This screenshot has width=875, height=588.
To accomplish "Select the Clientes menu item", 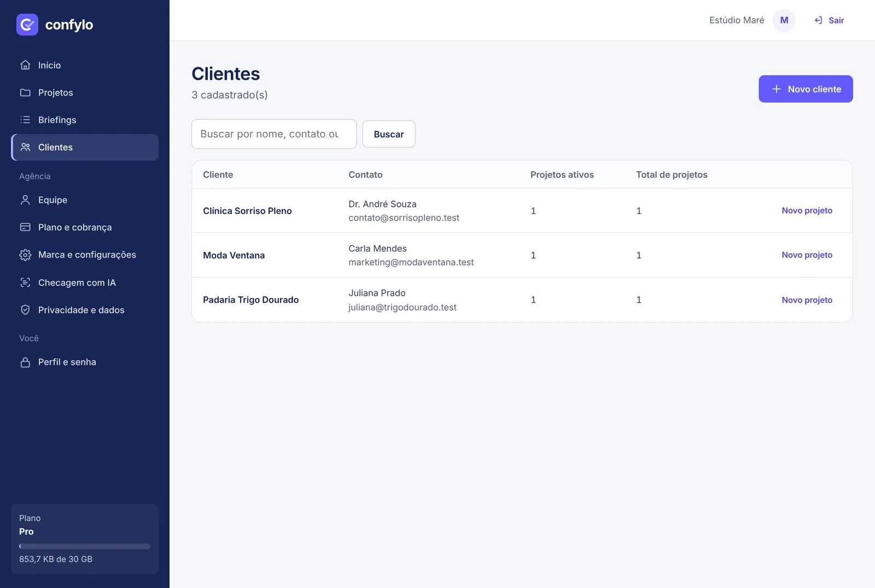I will [x=85, y=147].
